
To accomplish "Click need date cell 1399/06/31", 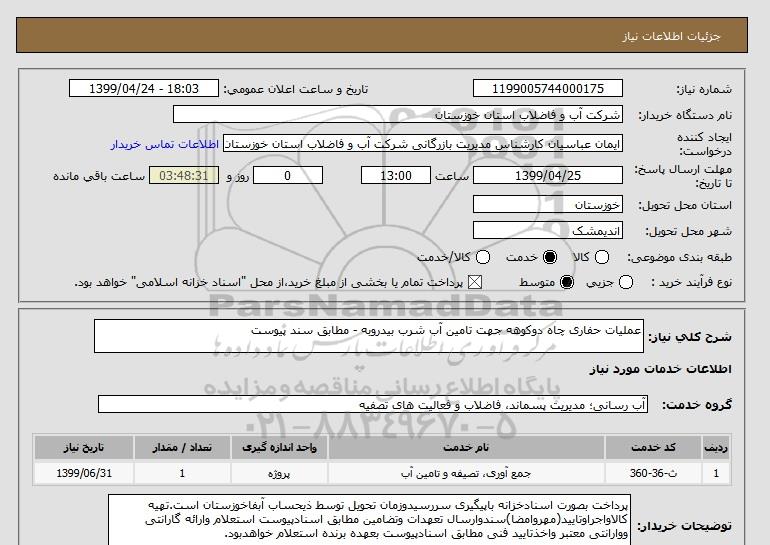I will coord(84,473).
